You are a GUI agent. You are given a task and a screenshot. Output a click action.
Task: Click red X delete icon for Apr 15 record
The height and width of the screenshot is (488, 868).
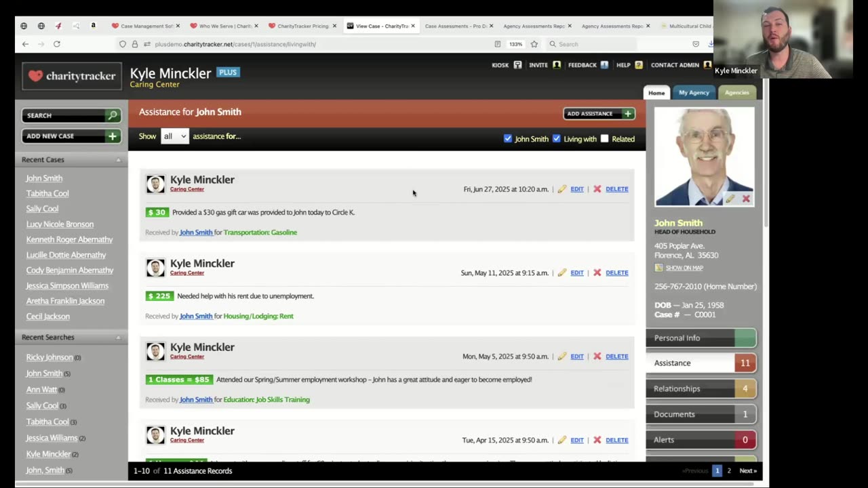[597, 441]
